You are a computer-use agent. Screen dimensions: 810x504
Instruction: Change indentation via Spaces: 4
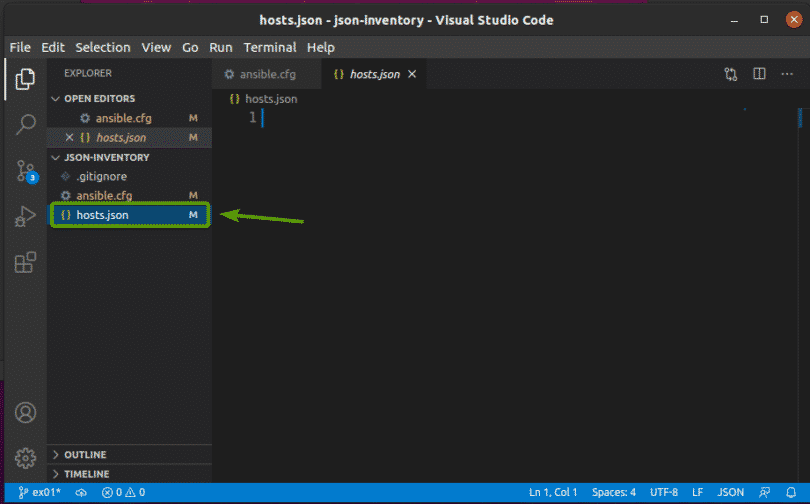click(614, 492)
